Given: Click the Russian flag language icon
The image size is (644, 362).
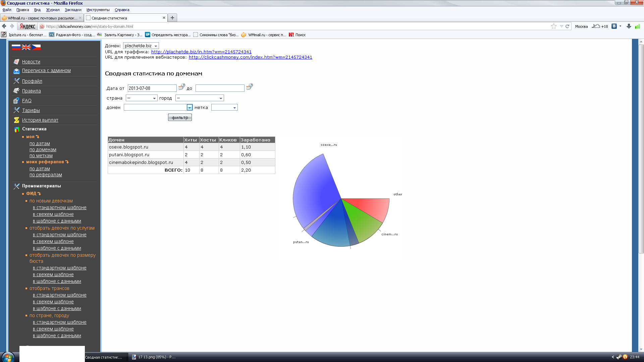Looking at the screenshot, I should pos(16,47).
